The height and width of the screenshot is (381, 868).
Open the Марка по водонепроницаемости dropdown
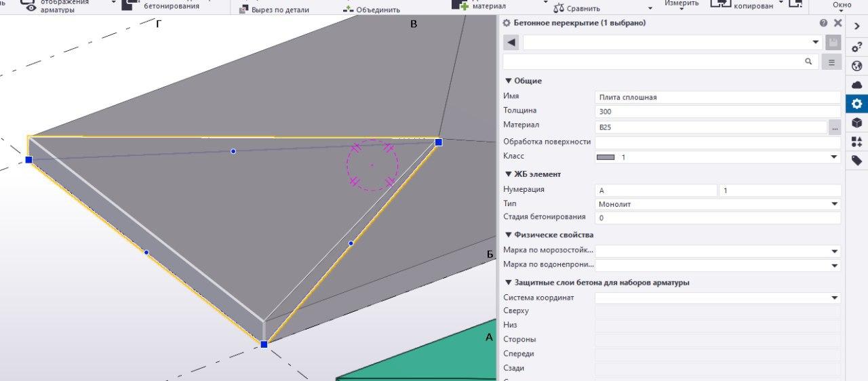coord(834,266)
